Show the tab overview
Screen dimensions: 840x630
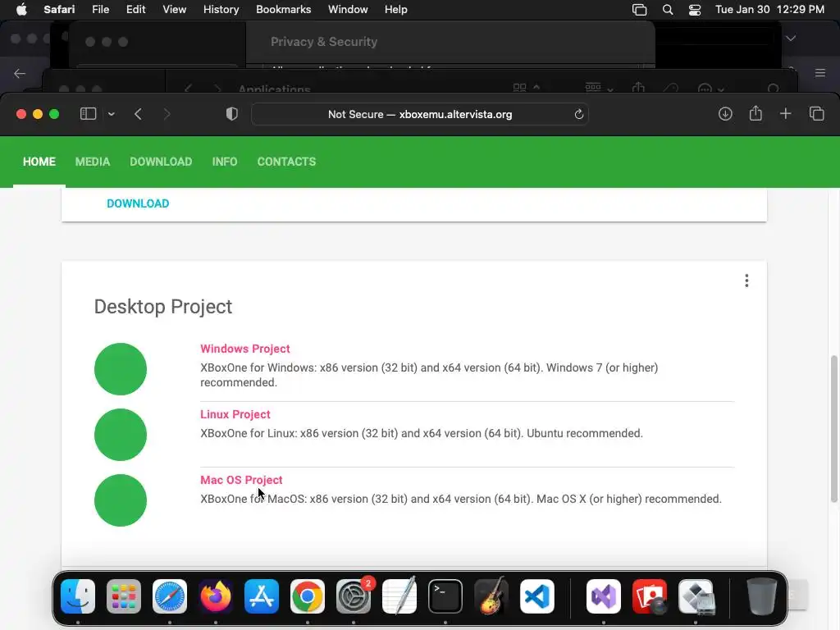click(816, 113)
